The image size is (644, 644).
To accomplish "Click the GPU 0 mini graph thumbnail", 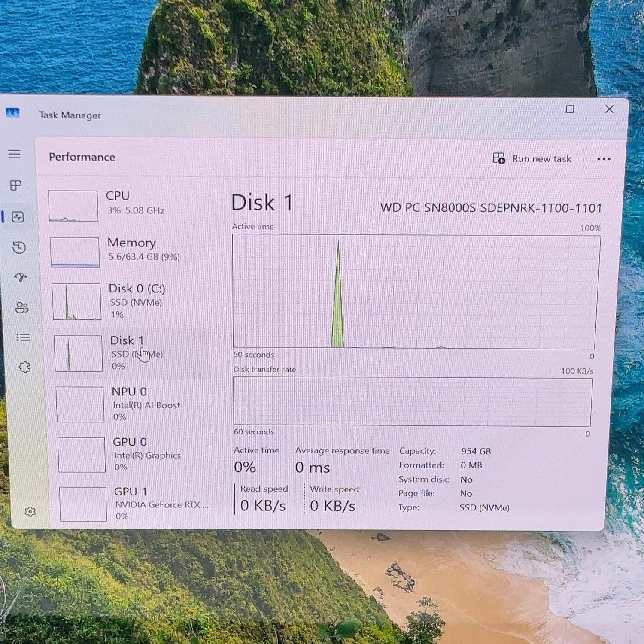I will pos(82,455).
